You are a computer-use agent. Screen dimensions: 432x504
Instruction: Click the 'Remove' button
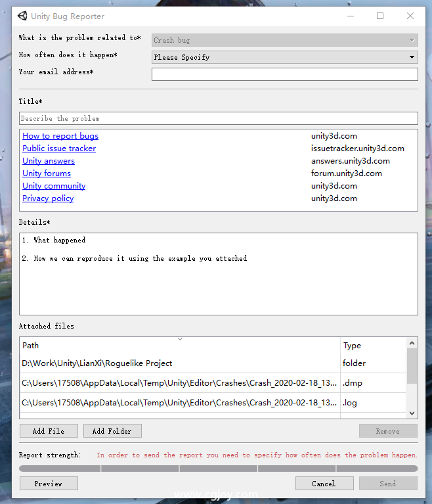388,431
